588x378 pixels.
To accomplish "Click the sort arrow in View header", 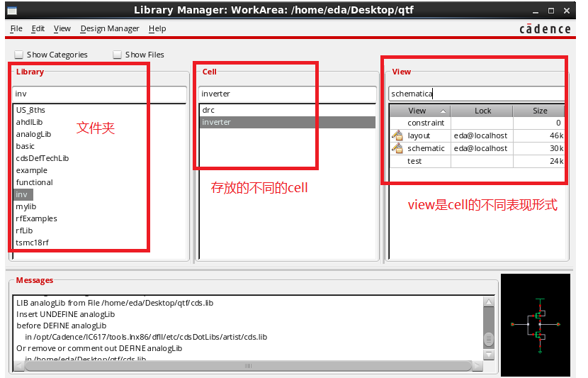I will click(443, 111).
